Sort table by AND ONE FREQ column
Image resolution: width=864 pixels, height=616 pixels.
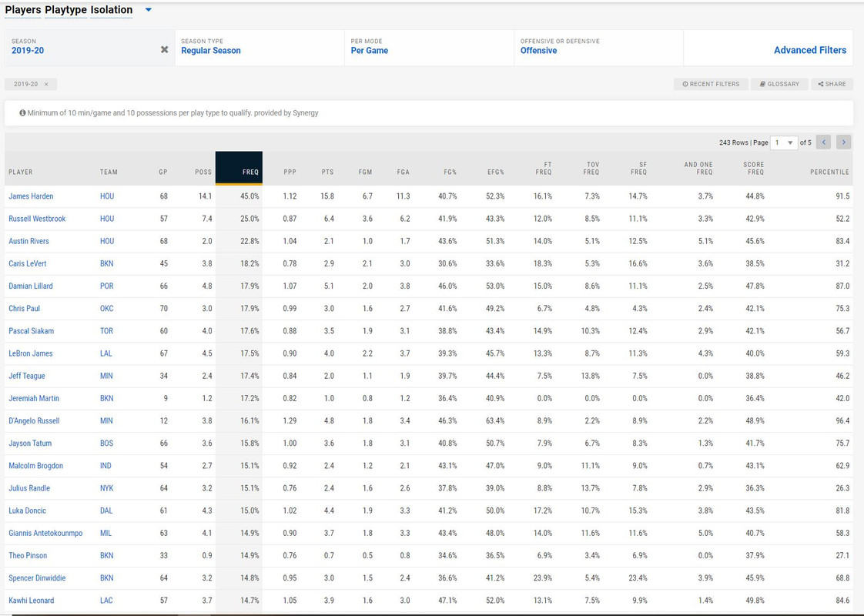tap(698, 168)
